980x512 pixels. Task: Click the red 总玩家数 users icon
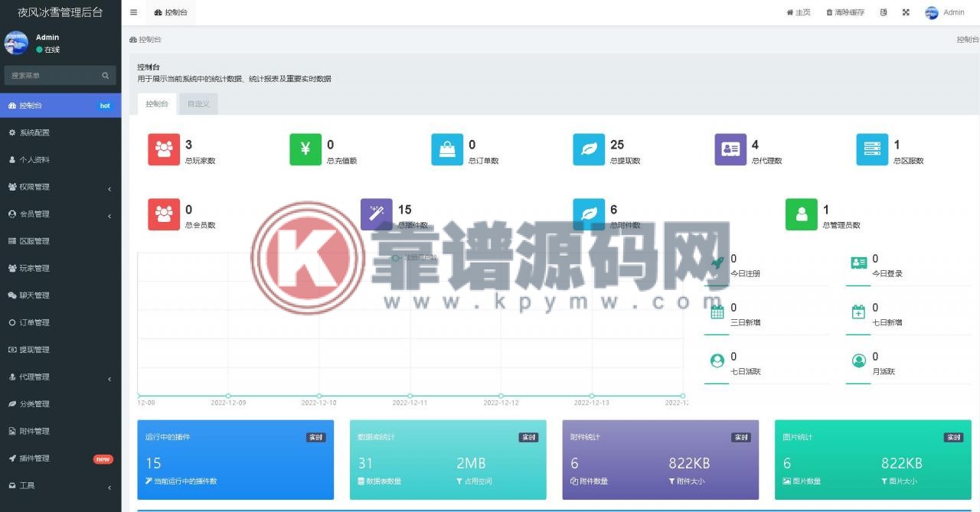pyautogui.click(x=164, y=149)
